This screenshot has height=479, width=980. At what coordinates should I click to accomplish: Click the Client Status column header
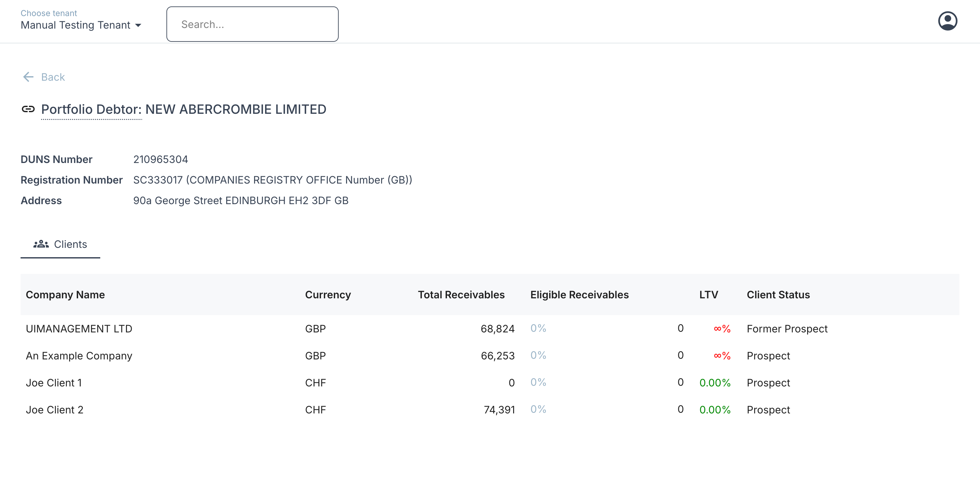tap(778, 295)
